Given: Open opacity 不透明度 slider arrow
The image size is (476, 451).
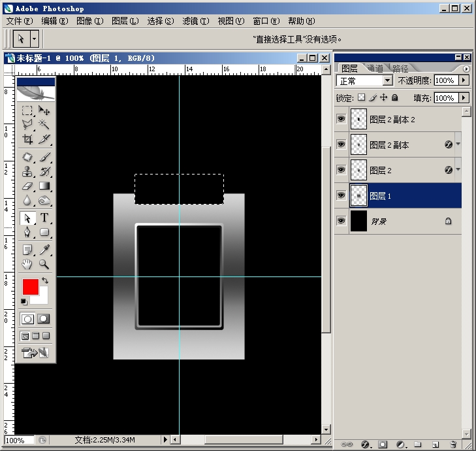Looking at the screenshot, I should pyautogui.click(x=464, y=80).
